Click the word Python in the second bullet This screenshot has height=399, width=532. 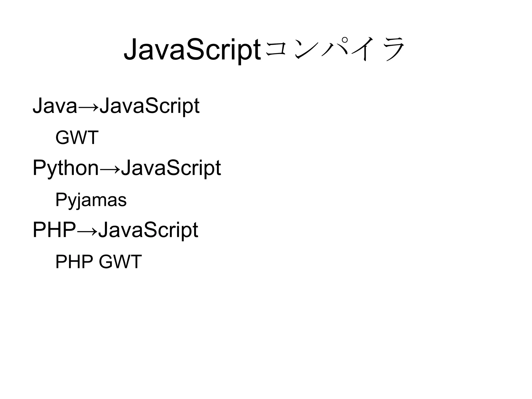coord(65,168)
